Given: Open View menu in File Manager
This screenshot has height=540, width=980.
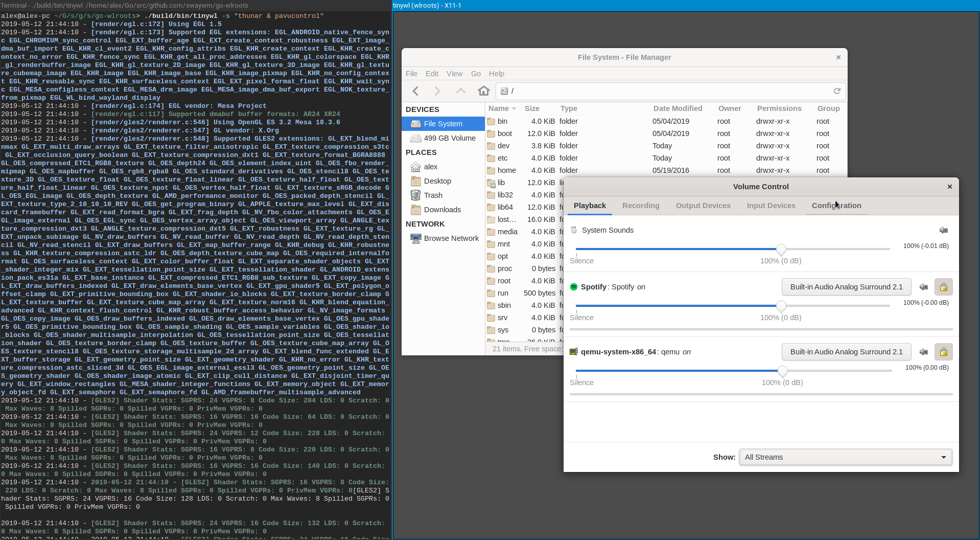Looking at the screenshot, I should click(x=454, y=74).
